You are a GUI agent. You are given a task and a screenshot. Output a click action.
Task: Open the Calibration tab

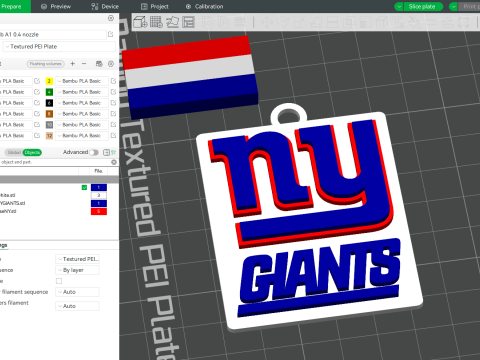[205, 6]
